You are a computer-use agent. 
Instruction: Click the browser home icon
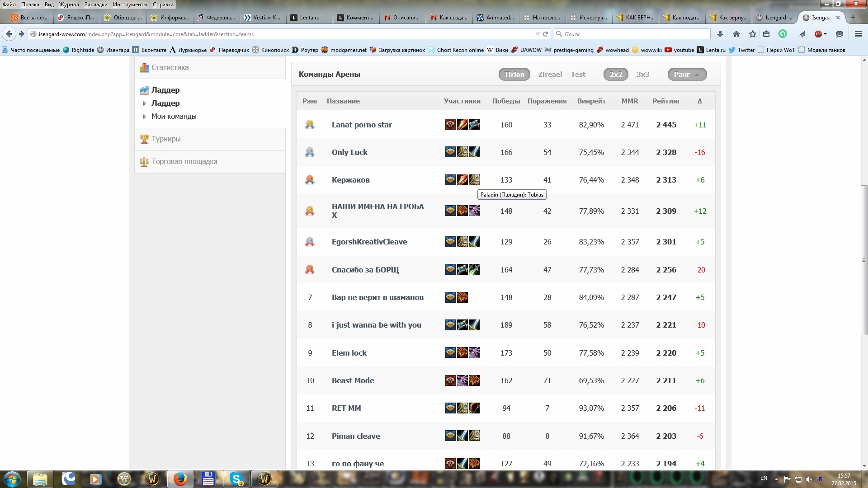tap(736, 34)
